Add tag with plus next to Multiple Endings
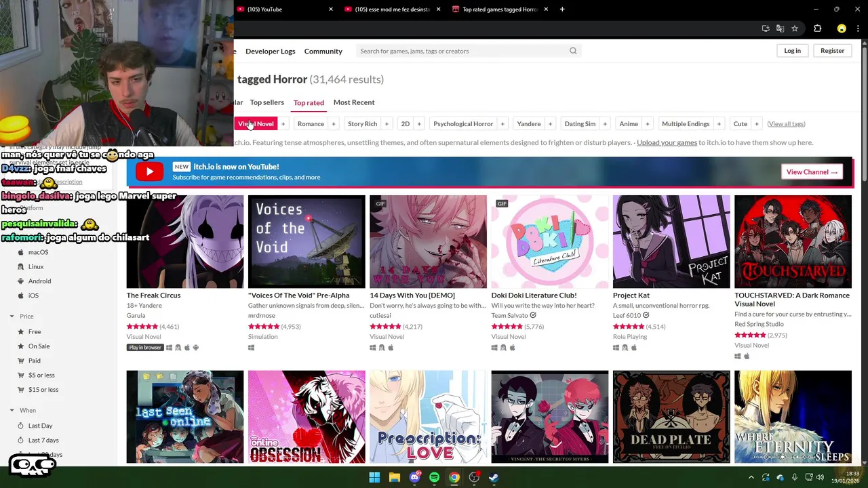Screen dimensions: 868x488 (x=719, y=124)
